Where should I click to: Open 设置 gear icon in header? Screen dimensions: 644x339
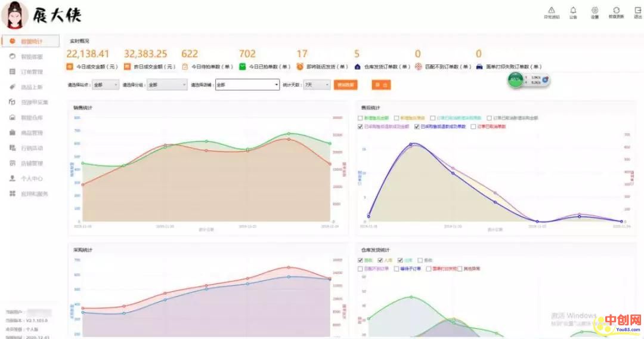pyautogui.click(x=595, y=11)
